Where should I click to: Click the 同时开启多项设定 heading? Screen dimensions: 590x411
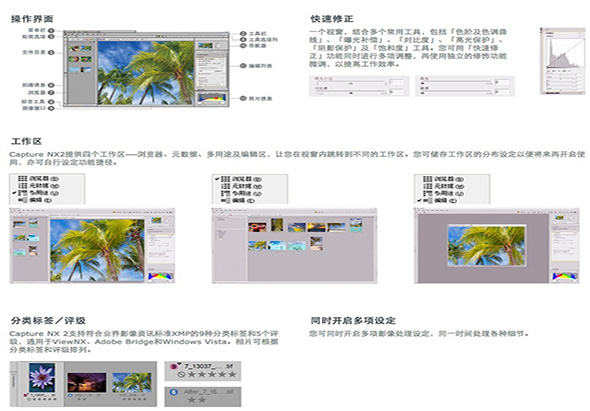(353, 321)
